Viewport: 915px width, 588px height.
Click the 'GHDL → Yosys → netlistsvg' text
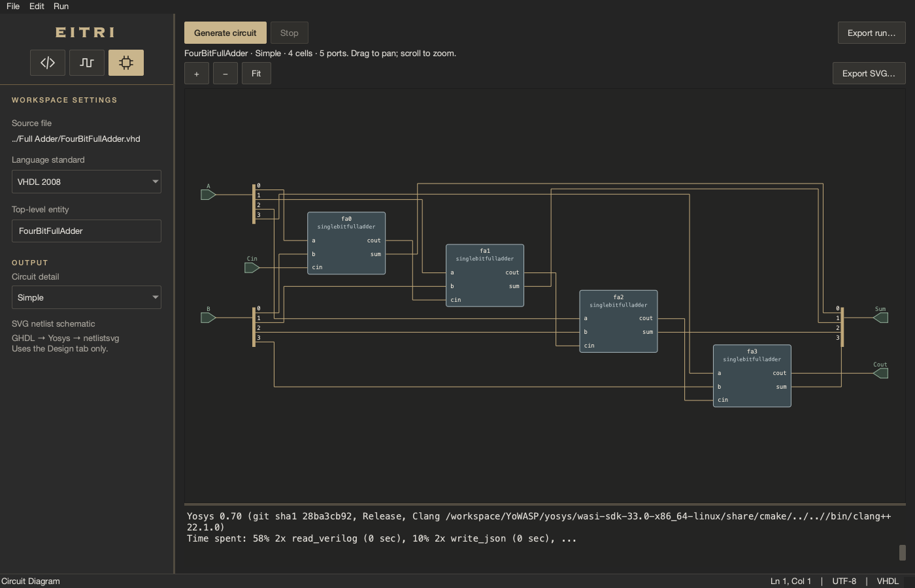65,338
